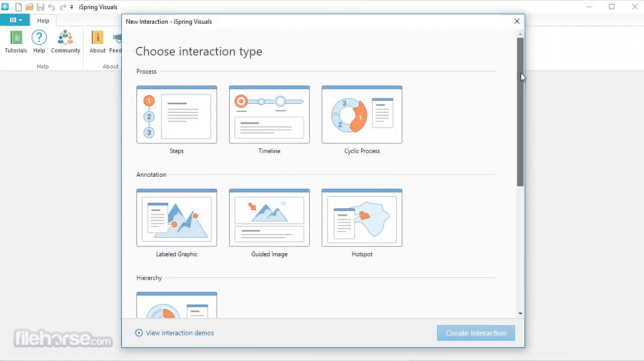The image size is (644, 361).
Task: Close the New Interaction dialog
Action: [517, 21]
